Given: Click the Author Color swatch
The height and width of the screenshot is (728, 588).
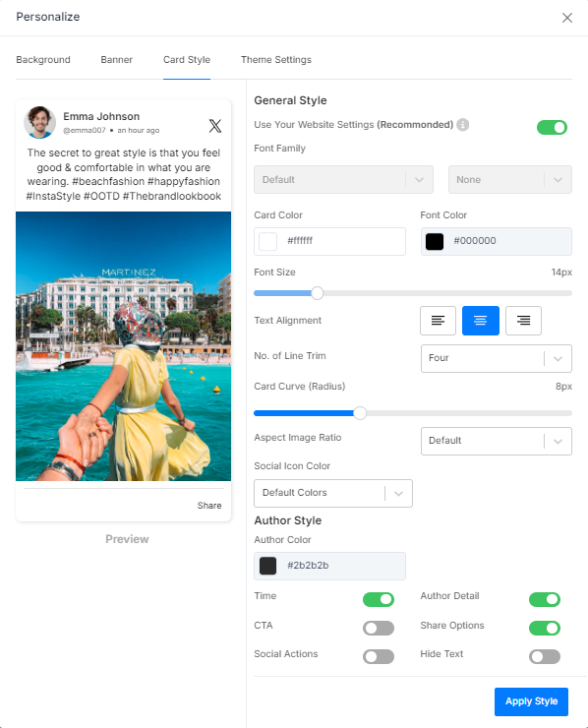Looking at the screenshot, I should point(267,566).
